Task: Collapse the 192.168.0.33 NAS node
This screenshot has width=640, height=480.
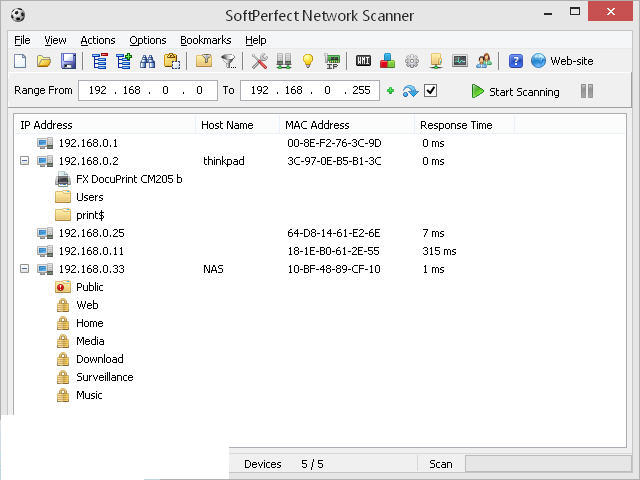Action: (25, 269)
